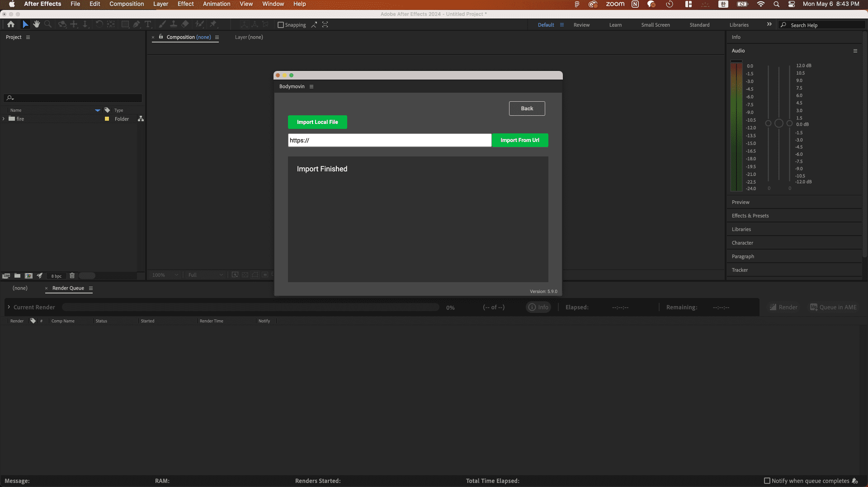Select the Rectangle shape tool
This screenshot has height=487, width=868.
click(125, 24)
